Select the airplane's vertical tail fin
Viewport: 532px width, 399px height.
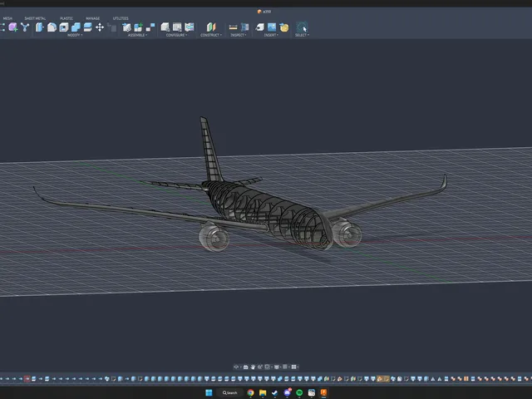[210, 151]
